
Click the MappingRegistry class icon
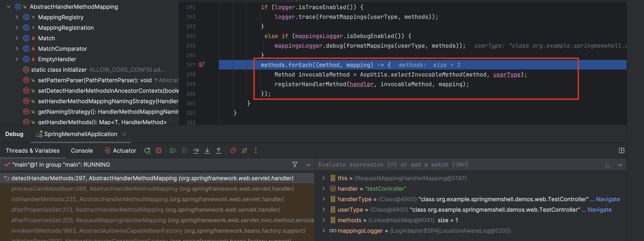[x=26, y=17]
